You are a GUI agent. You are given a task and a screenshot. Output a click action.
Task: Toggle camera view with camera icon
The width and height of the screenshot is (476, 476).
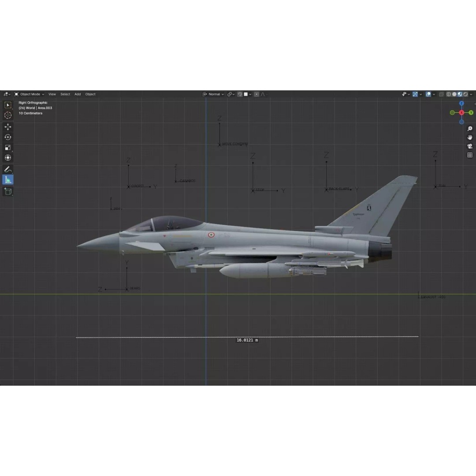tap(470, 146)
